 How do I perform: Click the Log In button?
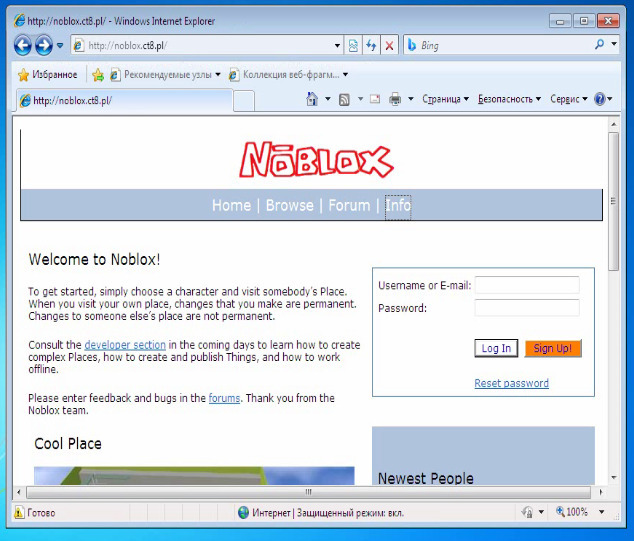pyautogui.click(x=496, y=348)
